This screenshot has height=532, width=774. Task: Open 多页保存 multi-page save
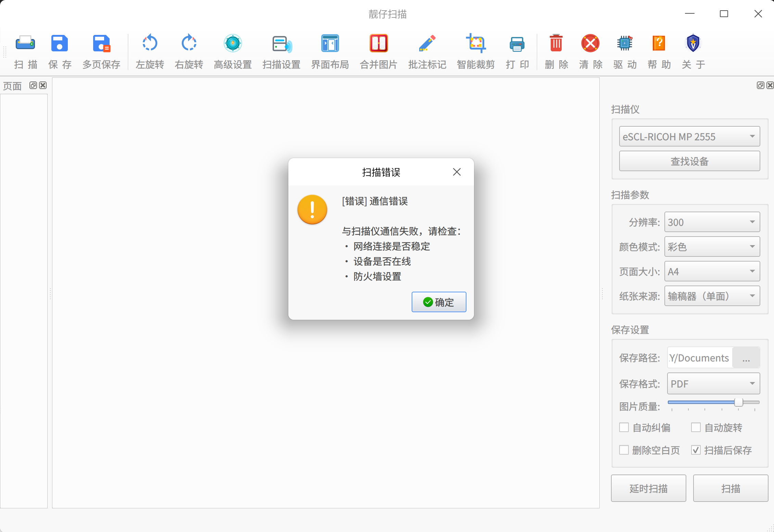(101, 43)
